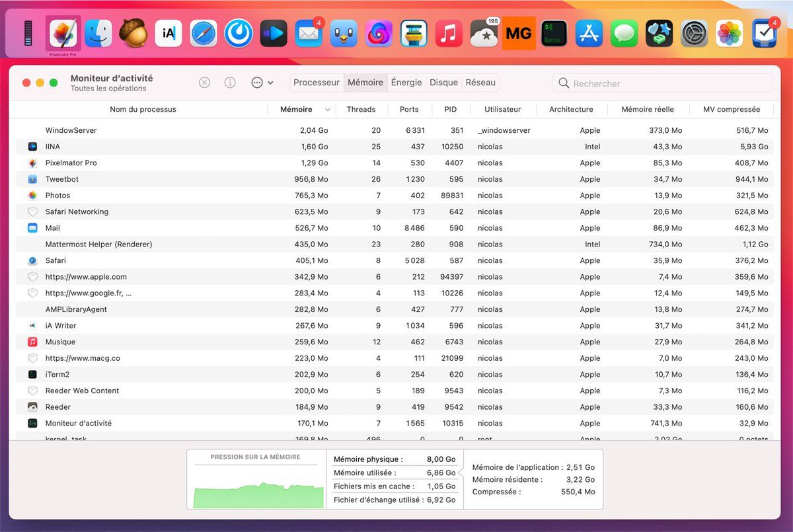The image size is (793, 532).
Task: Sort by Nom du processus column
Action: 143,109
